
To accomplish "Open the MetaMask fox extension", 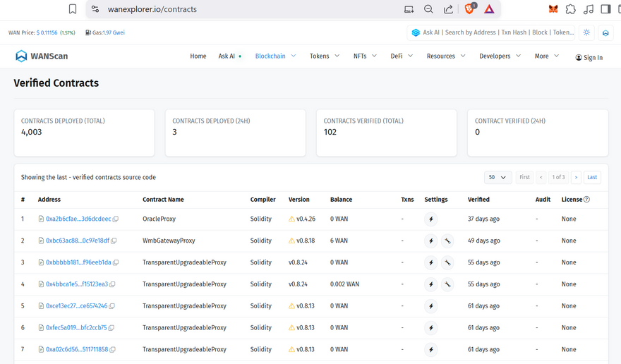I will point(553,9).
